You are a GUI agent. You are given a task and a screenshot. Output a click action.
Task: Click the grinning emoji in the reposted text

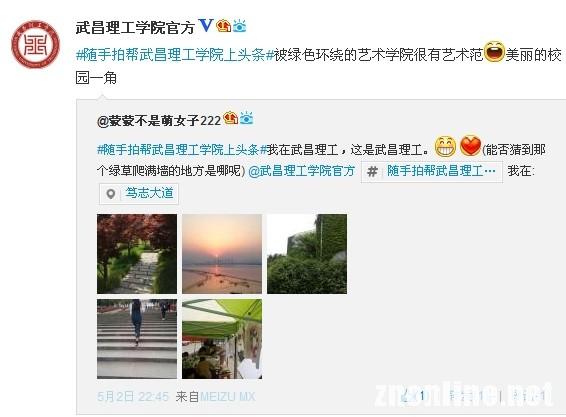(x=445, y=147)
